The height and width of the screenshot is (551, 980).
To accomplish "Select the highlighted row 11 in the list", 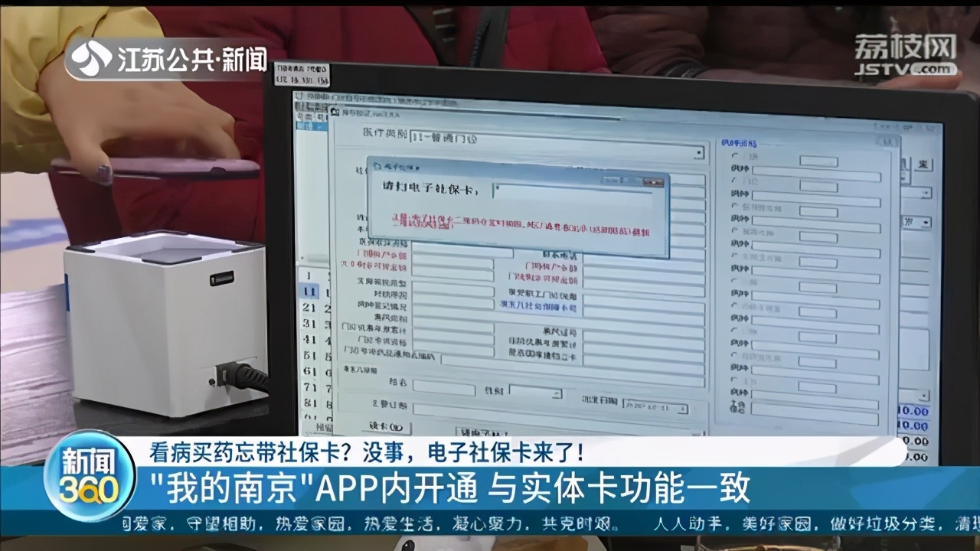I will tap(309, 291).
